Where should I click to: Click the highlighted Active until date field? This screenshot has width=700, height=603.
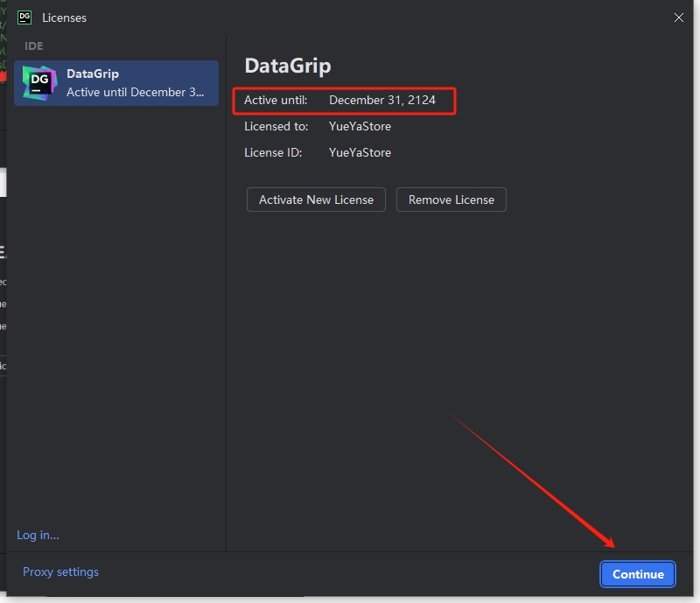(x=344, y=101)
